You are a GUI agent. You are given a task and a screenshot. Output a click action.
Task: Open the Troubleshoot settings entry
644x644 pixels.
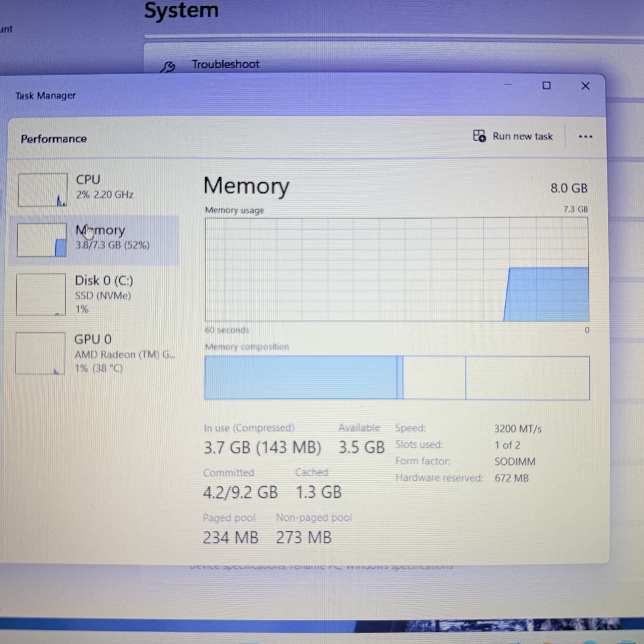point(225,64)
